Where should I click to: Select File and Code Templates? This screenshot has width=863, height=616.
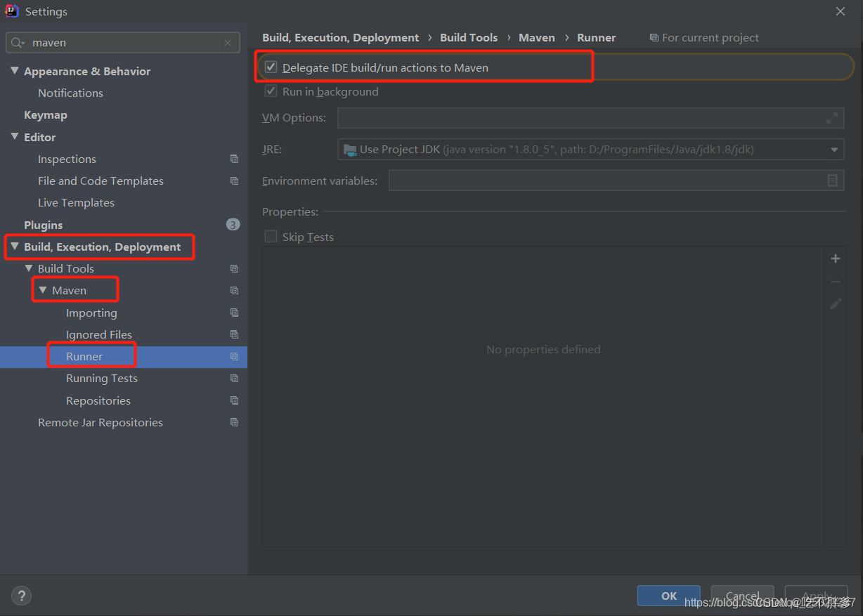pyautogui.click(x=100, y=181)
